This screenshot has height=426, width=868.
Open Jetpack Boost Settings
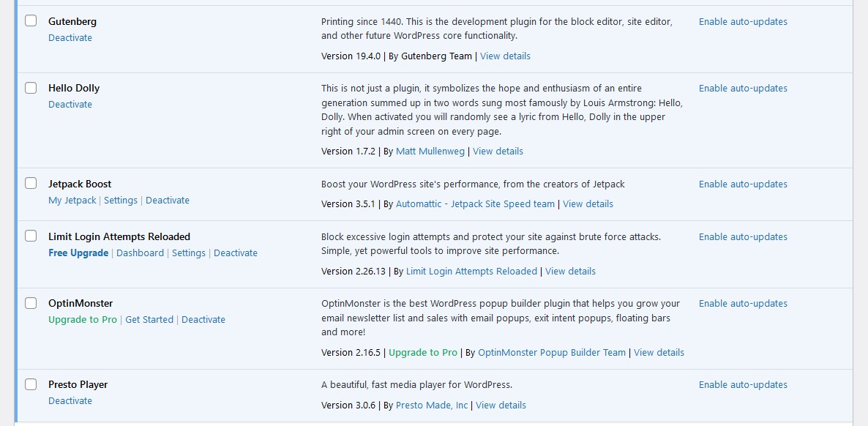tap(121, 200)
